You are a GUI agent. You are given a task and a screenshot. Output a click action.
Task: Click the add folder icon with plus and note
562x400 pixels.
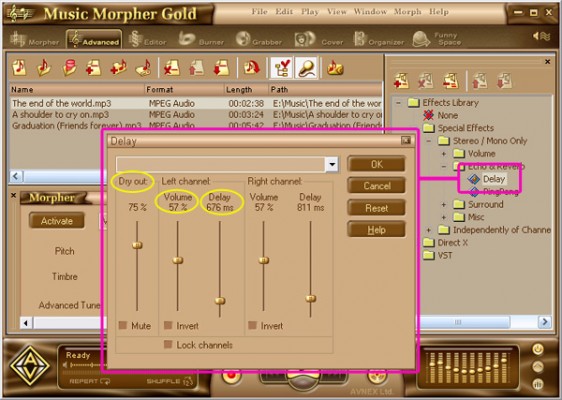click(x=118, y=67)
